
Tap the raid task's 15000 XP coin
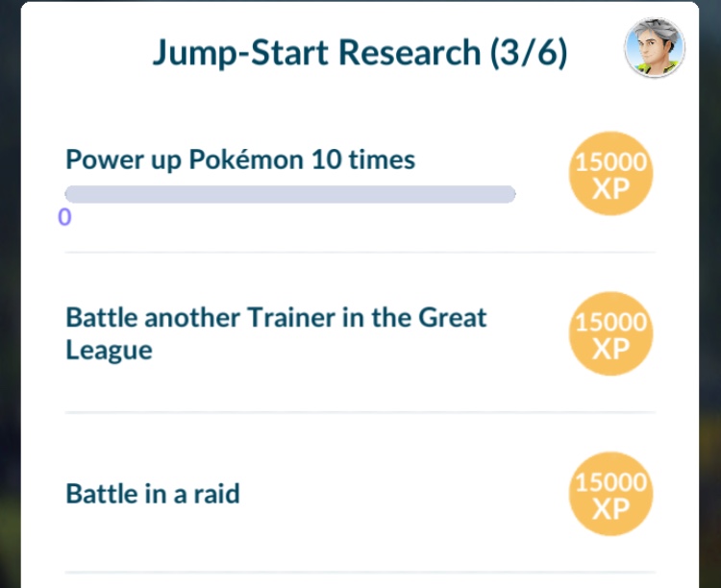(610, 494)
